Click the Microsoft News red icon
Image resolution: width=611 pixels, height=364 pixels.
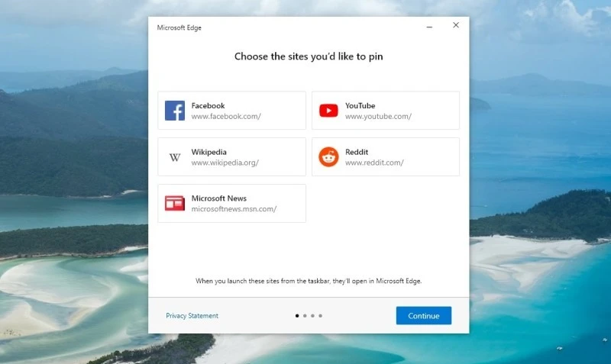tap(175, 204)
